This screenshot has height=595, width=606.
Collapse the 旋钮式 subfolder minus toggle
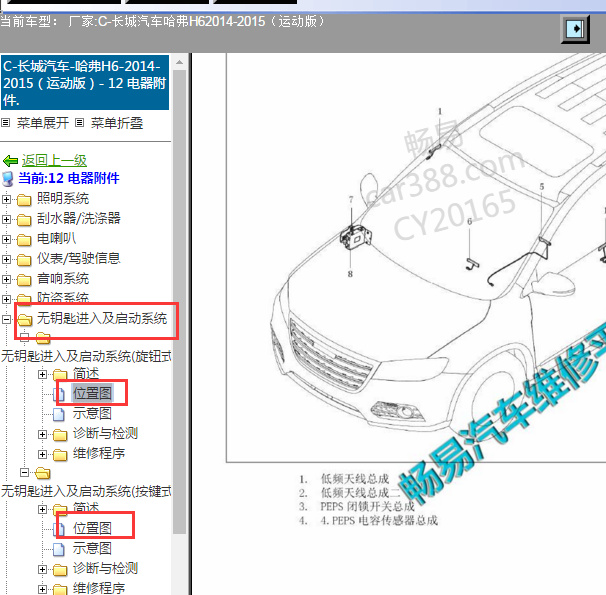24,337
